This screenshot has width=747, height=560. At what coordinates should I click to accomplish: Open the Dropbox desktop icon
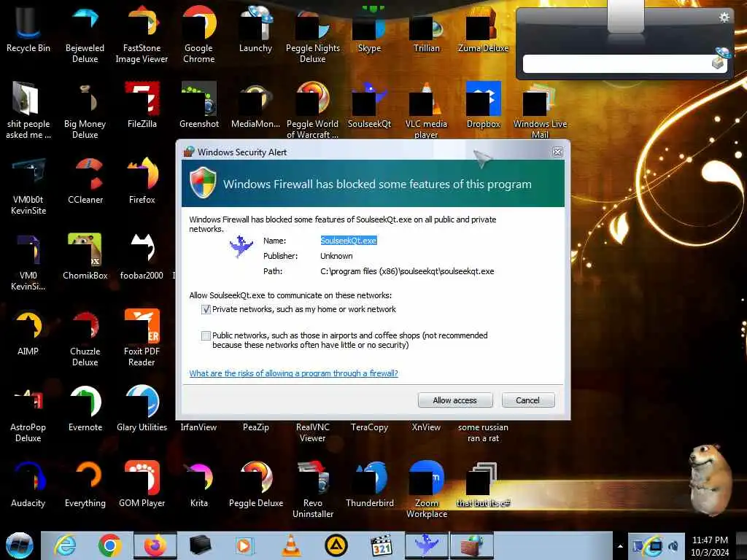483,106
